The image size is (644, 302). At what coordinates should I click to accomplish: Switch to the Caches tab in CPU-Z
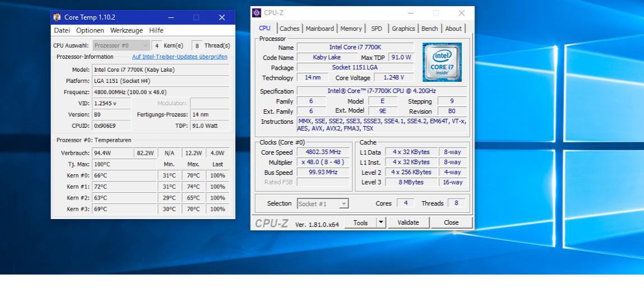click(290, 29)
